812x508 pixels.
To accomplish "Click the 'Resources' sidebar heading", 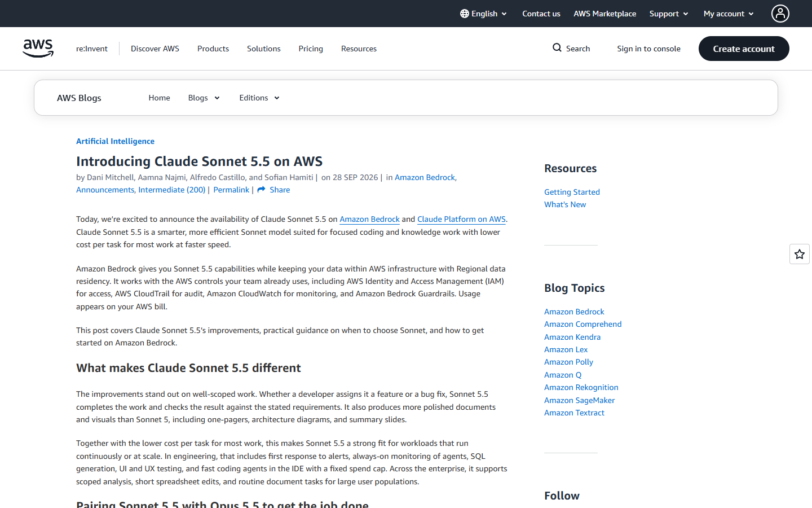I will tap(570, 168).
